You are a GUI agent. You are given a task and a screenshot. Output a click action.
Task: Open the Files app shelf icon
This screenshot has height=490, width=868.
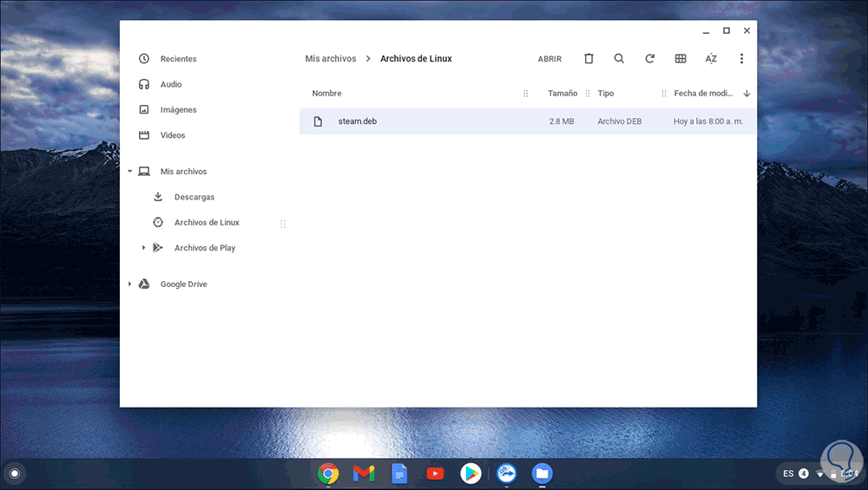[542, 474]
